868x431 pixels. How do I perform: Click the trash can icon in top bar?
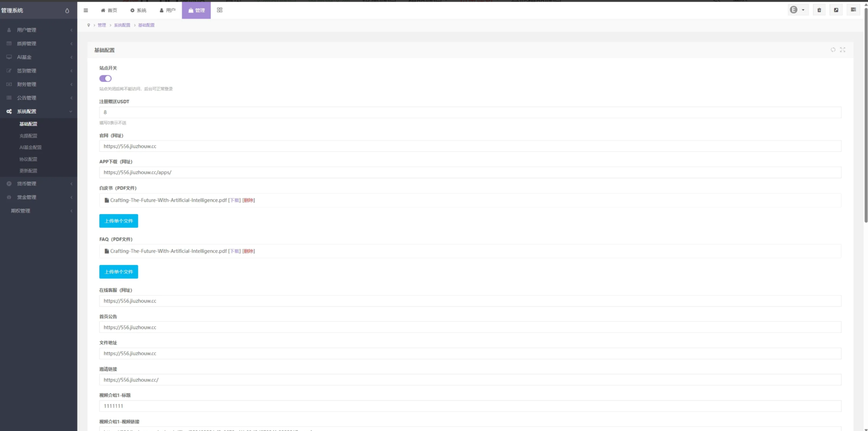(x=819, y=10)
